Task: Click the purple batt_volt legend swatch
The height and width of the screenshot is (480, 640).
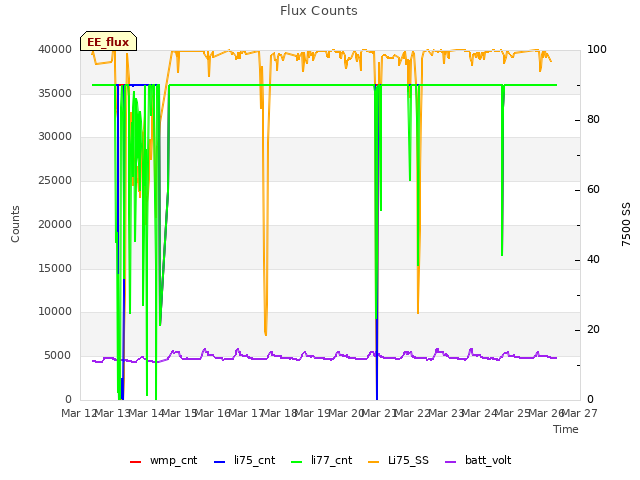Action: click(x=450, y=462)
